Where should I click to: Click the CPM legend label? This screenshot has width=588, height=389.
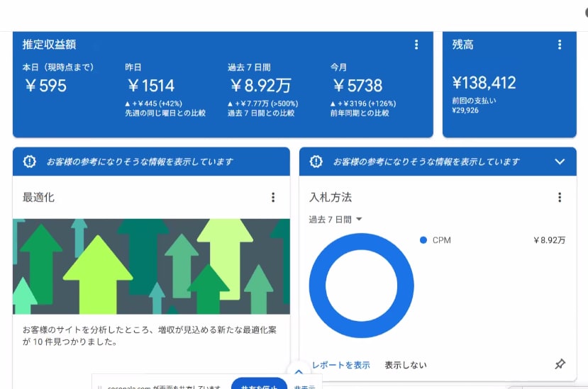click(442, 240)
